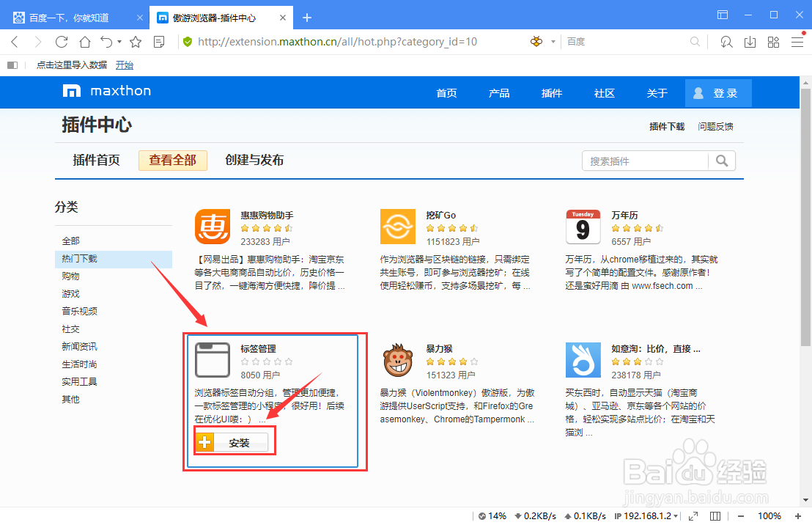Click the 搜索插件 search field
This screenshot has width=812, height=525.
tap(645, 161)
